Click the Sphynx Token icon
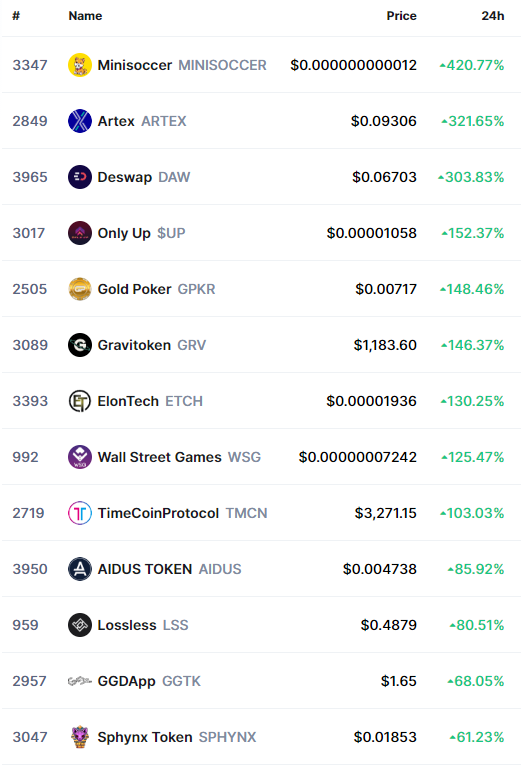 point(80,737)
